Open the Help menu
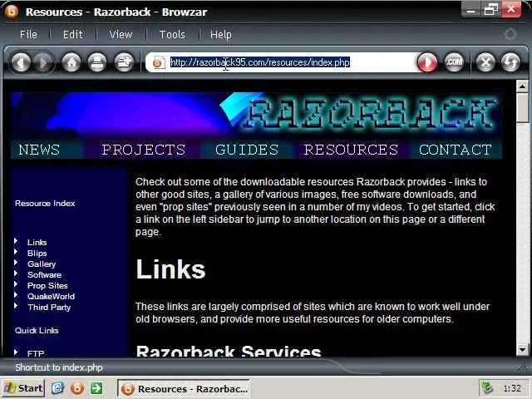This screenshot has height=399, width=532. click(x=221, y=35)
